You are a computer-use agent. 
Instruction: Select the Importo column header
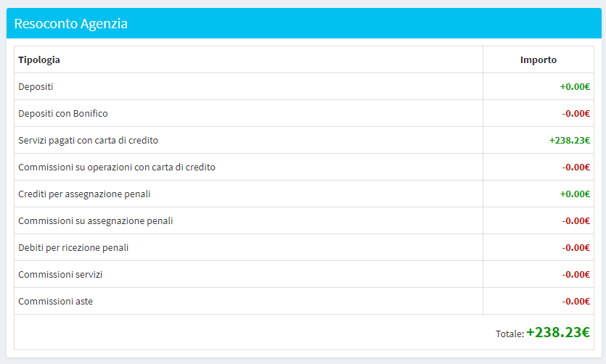pyautogui.click(x=539, y=60)
